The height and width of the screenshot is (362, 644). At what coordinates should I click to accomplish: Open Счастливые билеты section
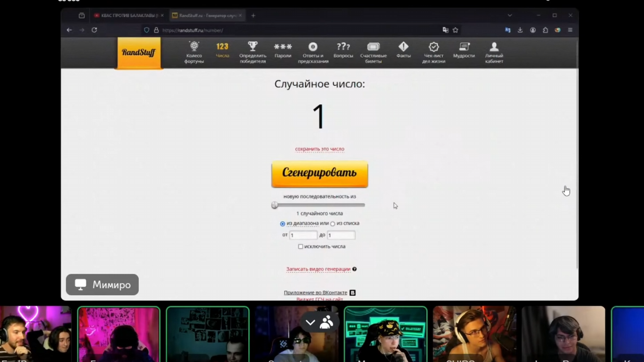[373, 53]
